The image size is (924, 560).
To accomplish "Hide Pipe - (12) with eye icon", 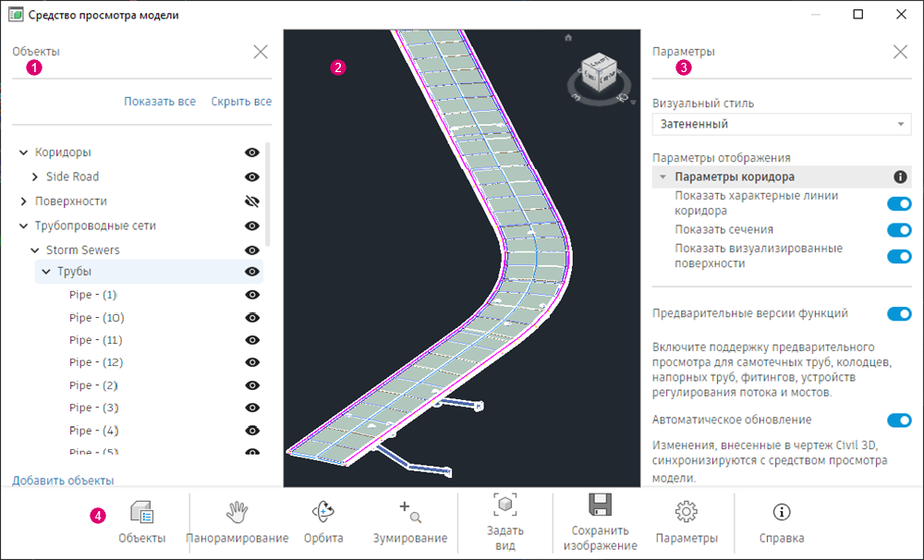I will (252, 362).
